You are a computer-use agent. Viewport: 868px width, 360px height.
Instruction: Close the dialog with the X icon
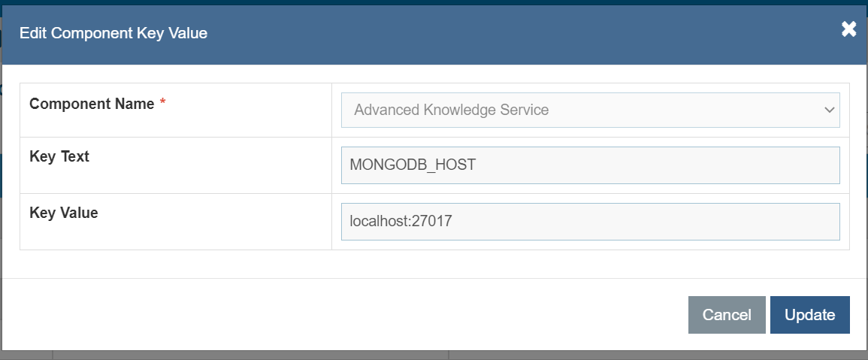[848, 30]
